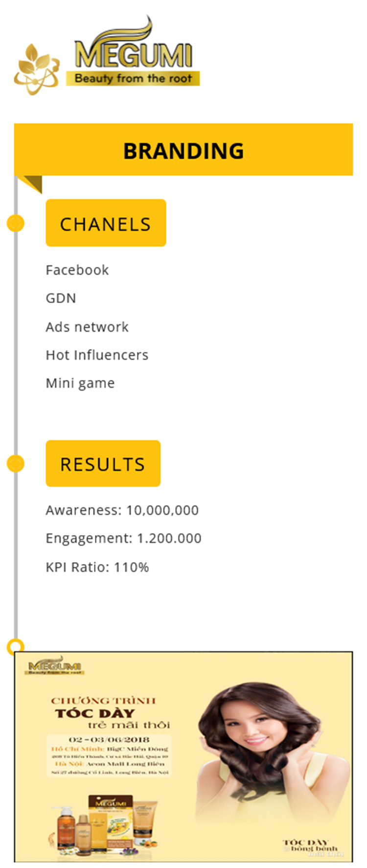Open the Mini game entry
The width and height of the screenshot is (367, 868).
point(80,383)
